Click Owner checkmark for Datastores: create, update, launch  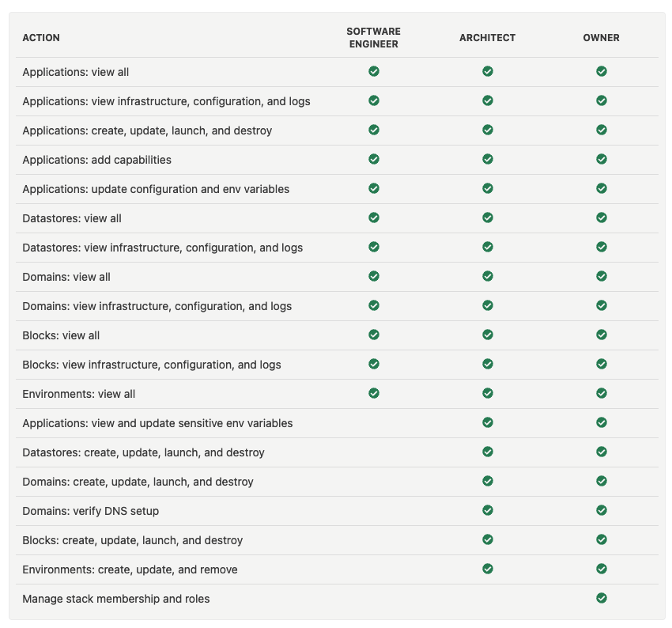pos(602,452)
